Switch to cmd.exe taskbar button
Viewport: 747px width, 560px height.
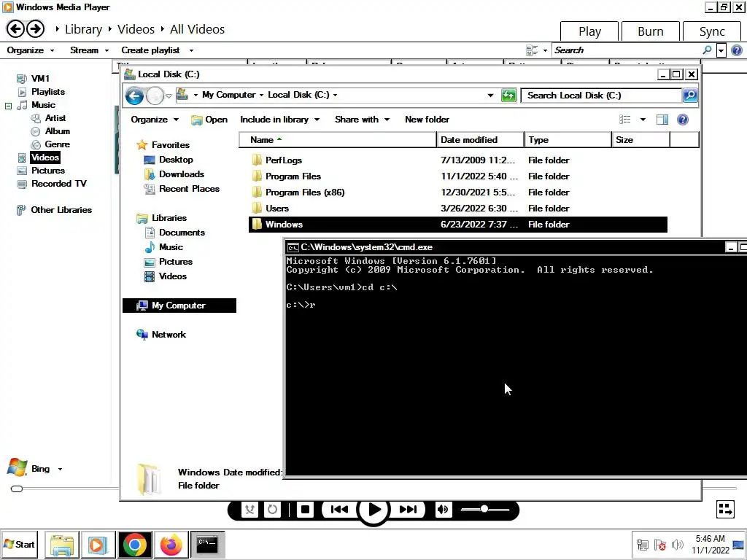(x=207, y=544)
